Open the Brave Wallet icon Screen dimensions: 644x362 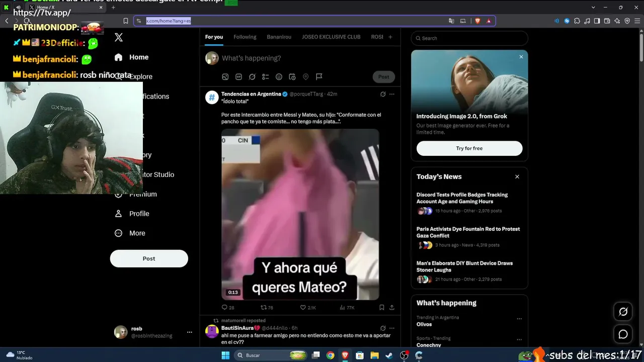pyautogui.click(x=607, y=21)
